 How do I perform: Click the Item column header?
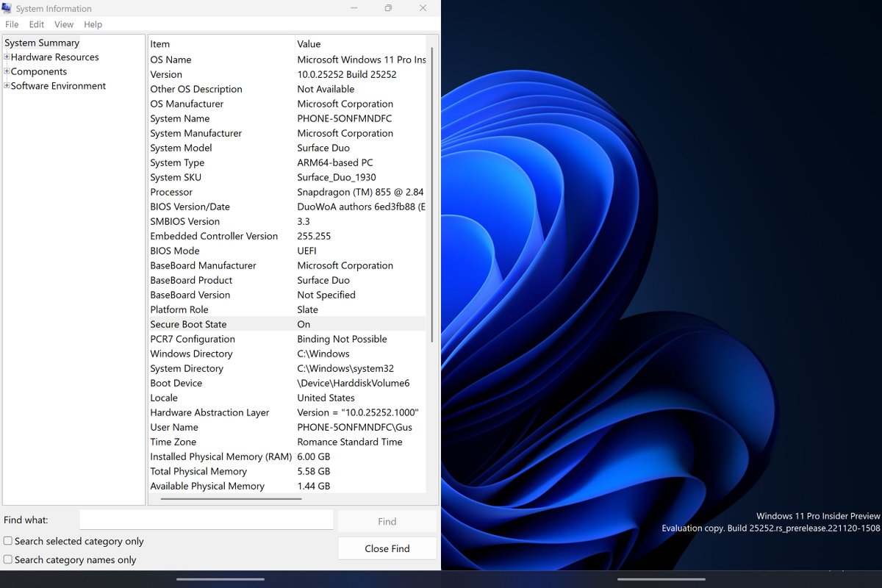(220, 44)
